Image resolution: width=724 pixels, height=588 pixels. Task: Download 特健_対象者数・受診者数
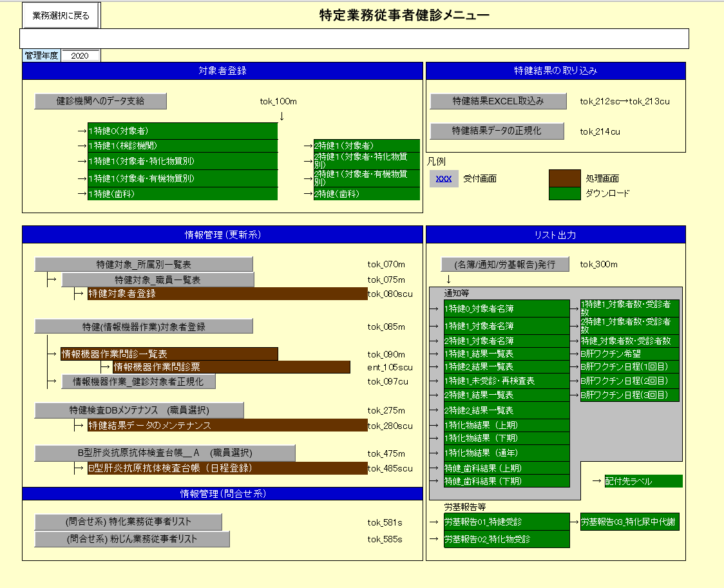(630, 341)
